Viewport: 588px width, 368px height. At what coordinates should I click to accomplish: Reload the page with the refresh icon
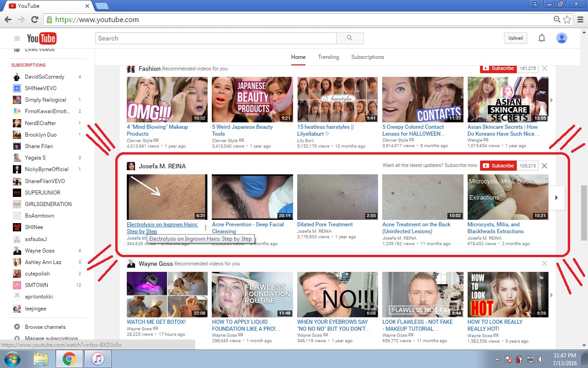(34, 20)
